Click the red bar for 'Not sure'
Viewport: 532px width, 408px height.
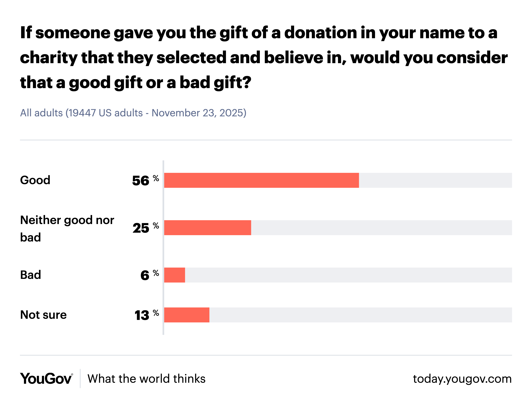pyautogui.click(x=187, y=315)
